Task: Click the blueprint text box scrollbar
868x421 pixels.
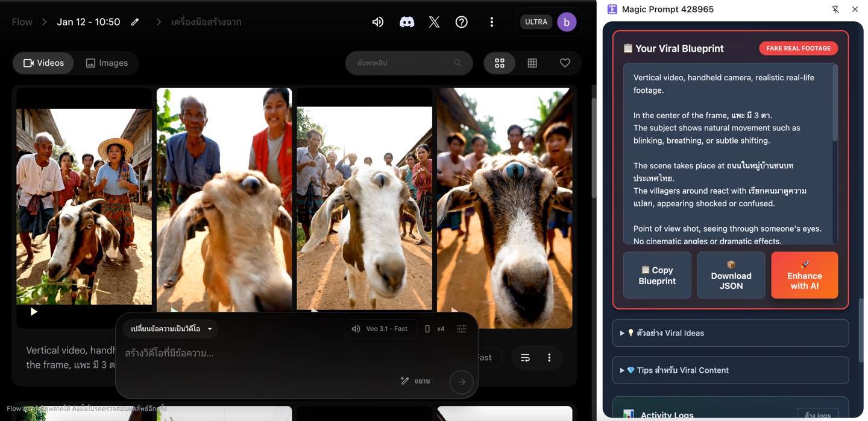Action: [x=835, y=103]
